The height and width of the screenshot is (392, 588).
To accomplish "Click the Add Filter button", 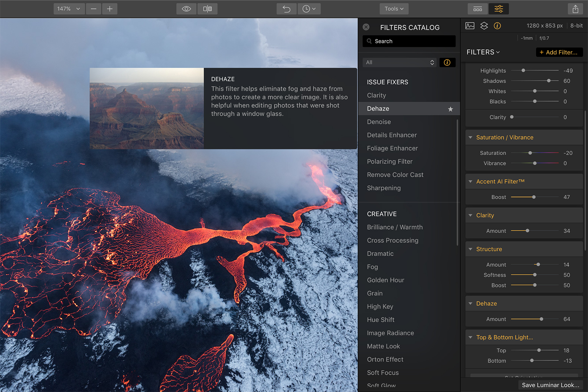I will (x=559, y=52).
